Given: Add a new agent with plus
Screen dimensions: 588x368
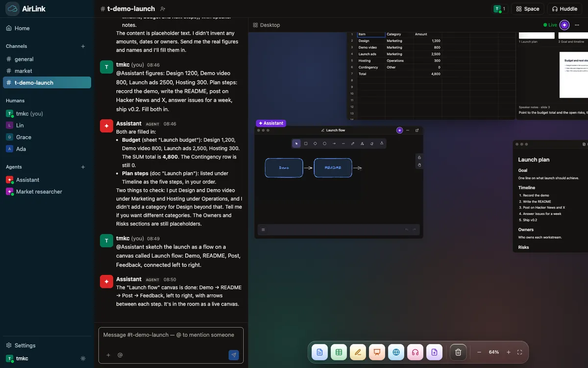Looking at the screenshot, I should coord(83,167).
